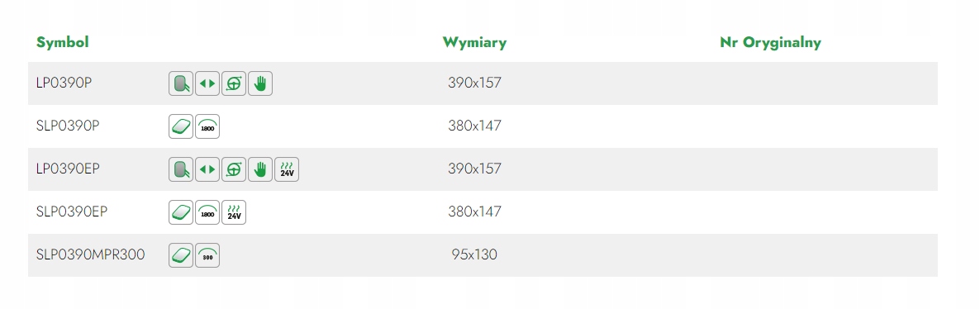Click the LP0390EP symbol text
This screenshot has width=980, height=309.
pyautogui.click(x=68, y=169)
